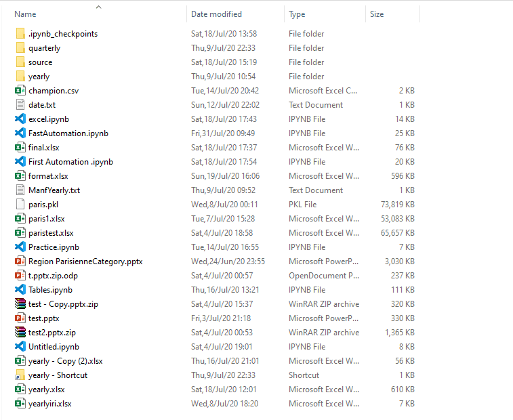Viewport: 513px width, 420px height.
Task: Select the file name test2.pptx.zip
Action: point(52,333)
